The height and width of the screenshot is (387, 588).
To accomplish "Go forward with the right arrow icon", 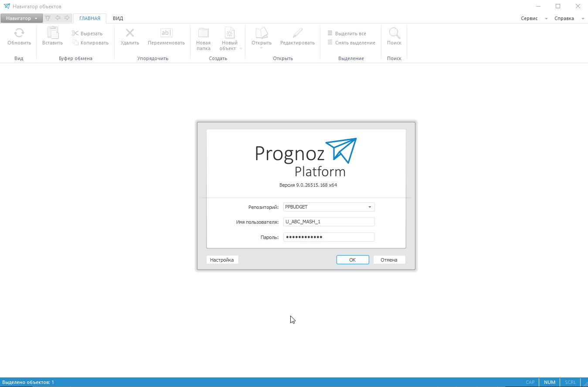I will 67,18.
